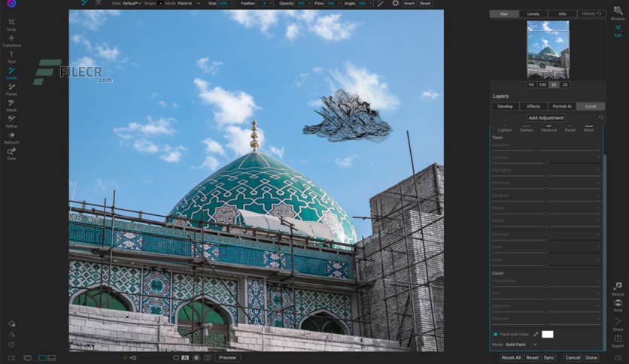Expand the Style Default dropdown
Viewport: 629px width, 364px height.
click(x=132, y=3)
